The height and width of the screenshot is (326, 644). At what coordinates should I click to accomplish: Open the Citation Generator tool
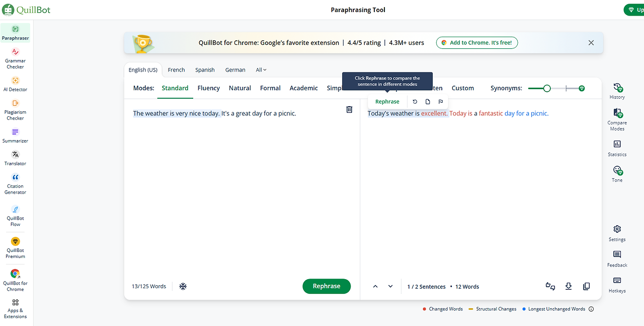(15, 184)
